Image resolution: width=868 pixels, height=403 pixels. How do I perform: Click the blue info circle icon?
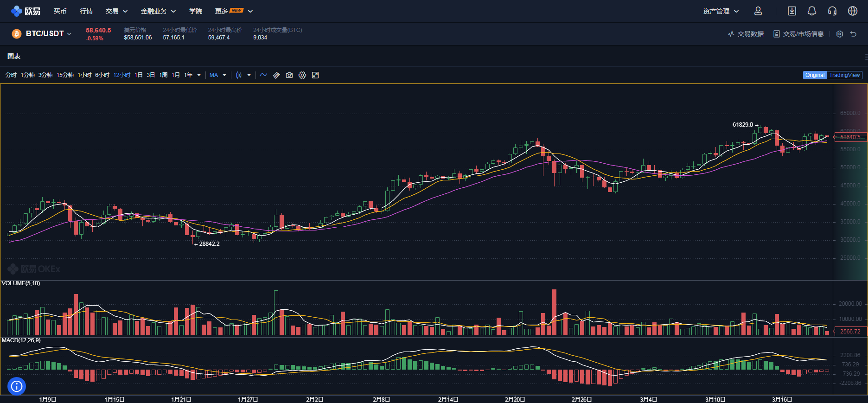[17, 386]
